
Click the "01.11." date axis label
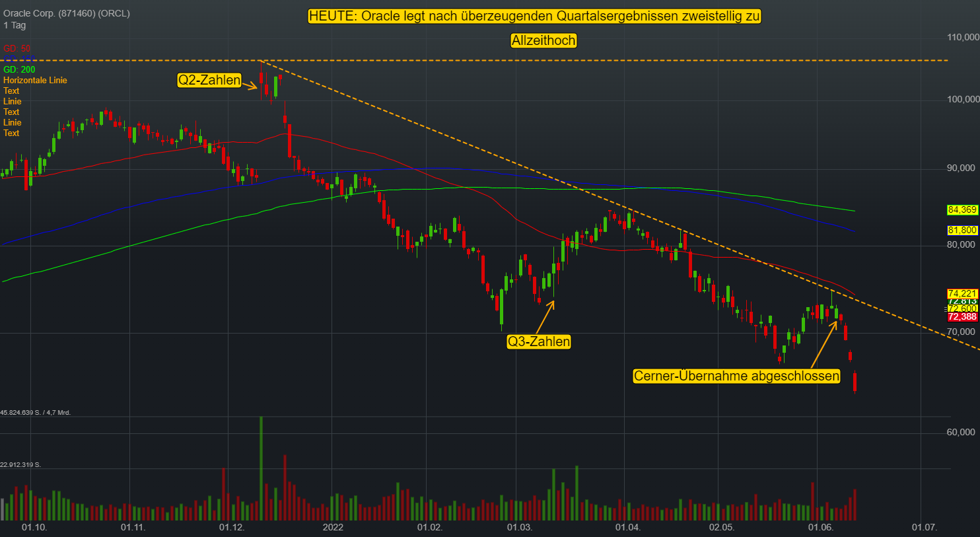pyautogui.click(x=133, y=527)
